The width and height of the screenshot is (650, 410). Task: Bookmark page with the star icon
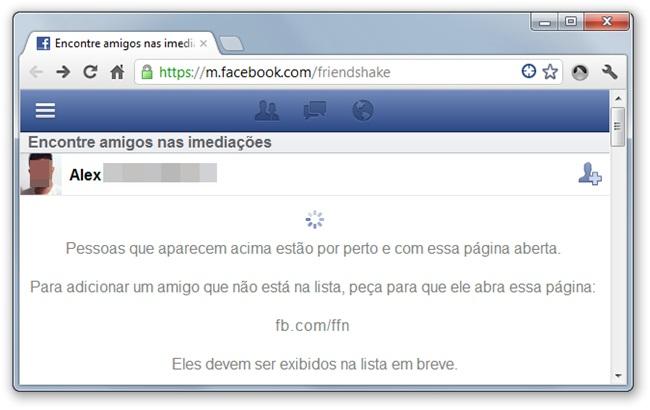[x=550, y=72]
